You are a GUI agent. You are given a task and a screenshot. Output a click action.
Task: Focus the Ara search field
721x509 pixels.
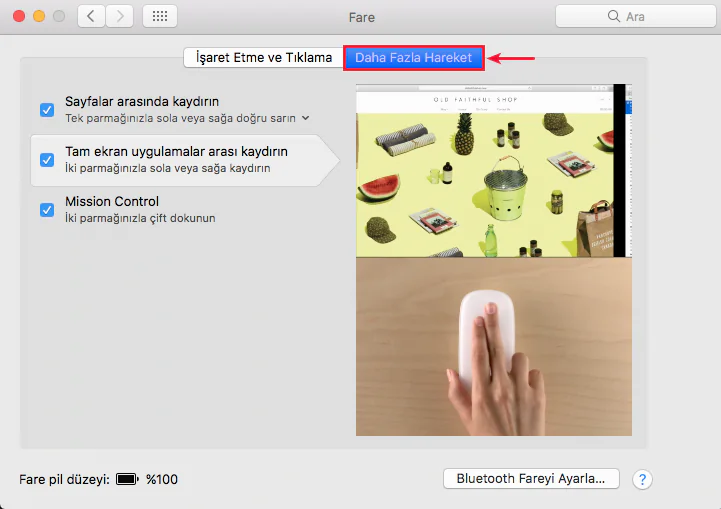pyautogui.click(x=635, y=17)
